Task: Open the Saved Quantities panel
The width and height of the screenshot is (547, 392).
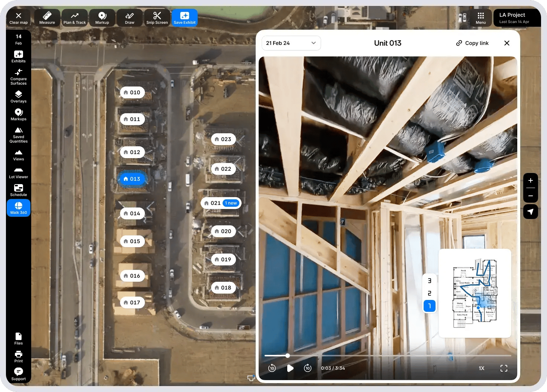Action: [19, 134]
